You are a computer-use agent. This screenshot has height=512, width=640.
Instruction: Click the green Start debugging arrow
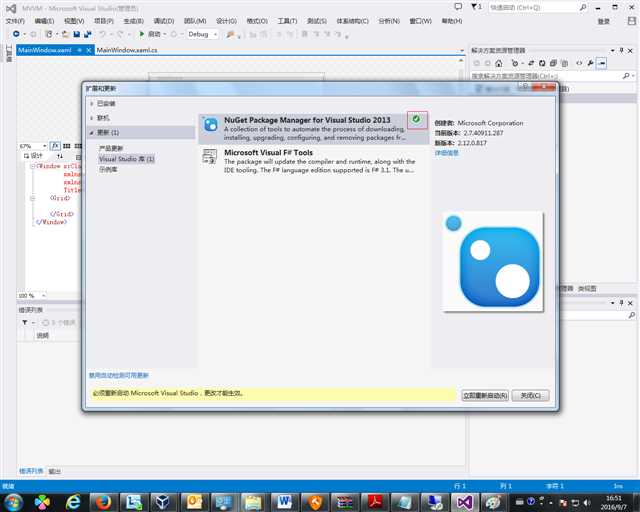click(x=142, y=34)
